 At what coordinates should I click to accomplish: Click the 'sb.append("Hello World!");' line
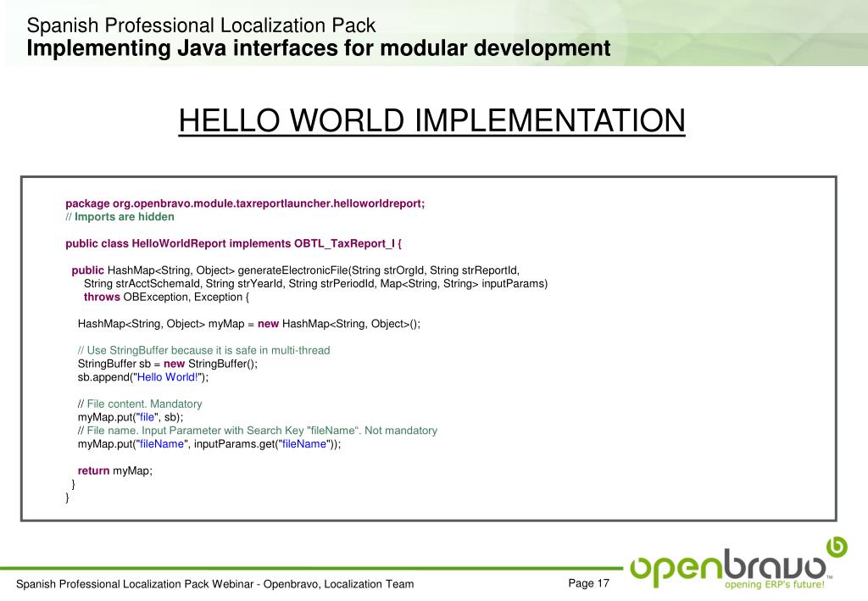pos(142,377)
